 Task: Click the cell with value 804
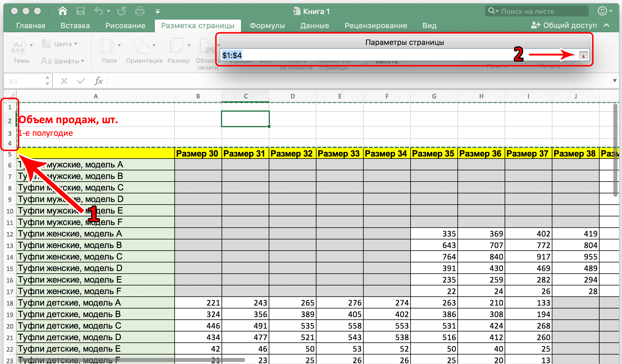(x=575, y=245)
